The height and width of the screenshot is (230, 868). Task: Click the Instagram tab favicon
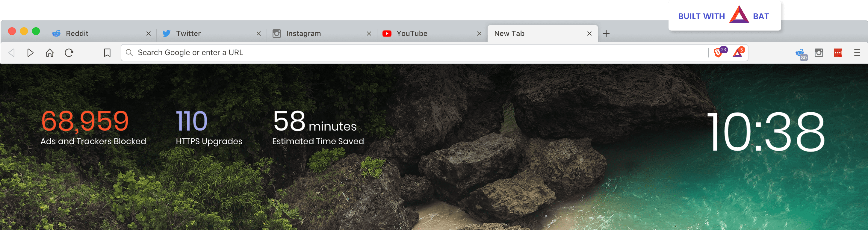click(277, 33)
